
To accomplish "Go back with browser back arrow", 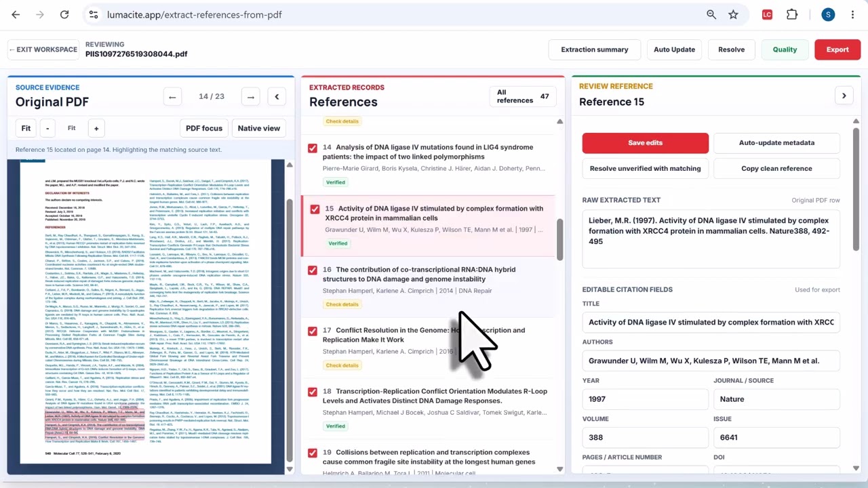I will (x=16, y=14).
